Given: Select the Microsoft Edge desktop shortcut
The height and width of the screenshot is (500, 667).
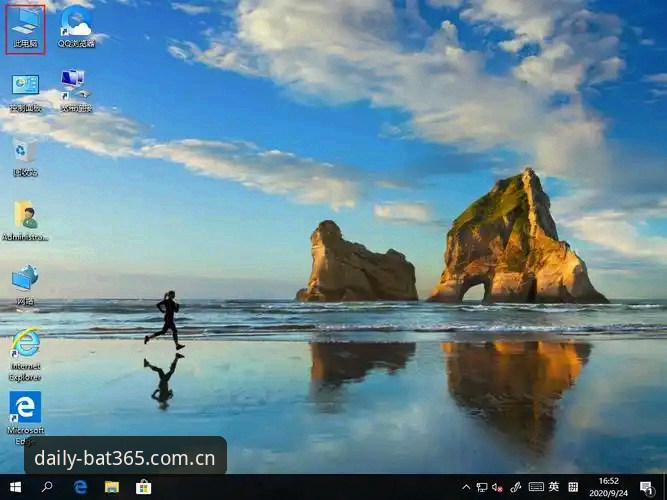Looking at the screenshot, I should pyautogui.click(x=25, y=418).
